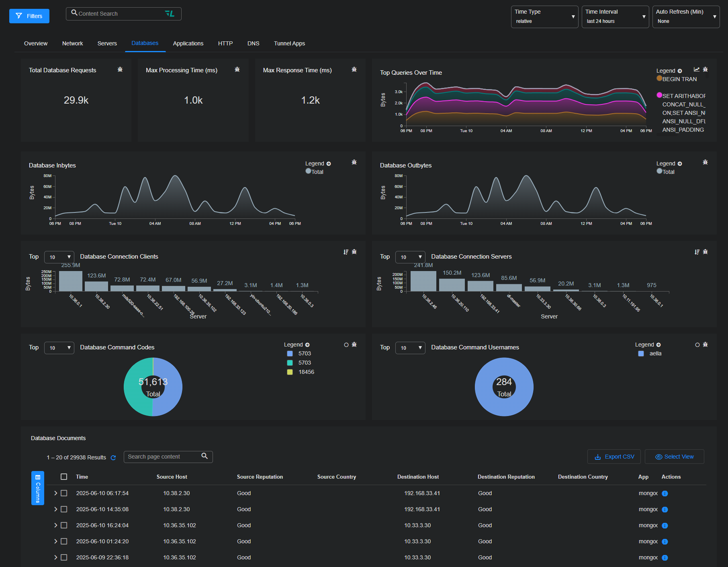The image size is (728, 567).
Task: Check the select-all checkbox in table header
Action: point(64,477)
